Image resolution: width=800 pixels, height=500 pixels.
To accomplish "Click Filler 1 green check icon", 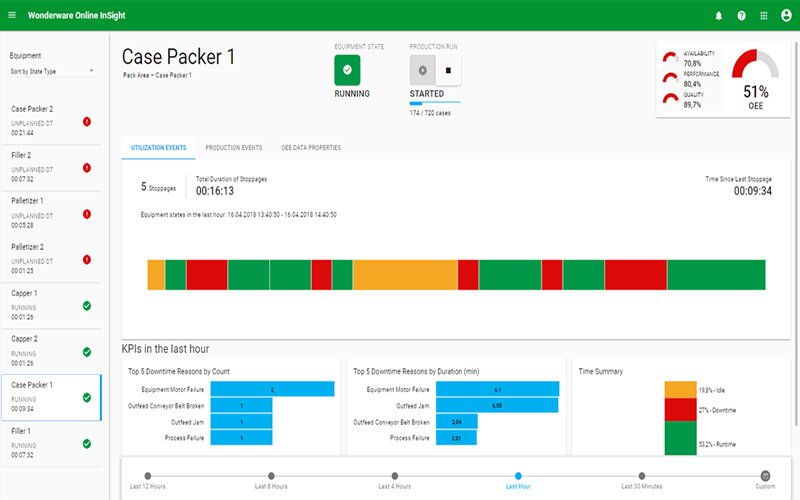I will 87,444.
